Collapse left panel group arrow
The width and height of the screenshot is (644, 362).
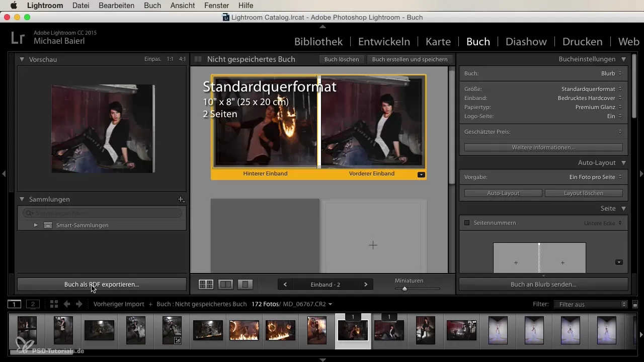click(x=4, y=174)
